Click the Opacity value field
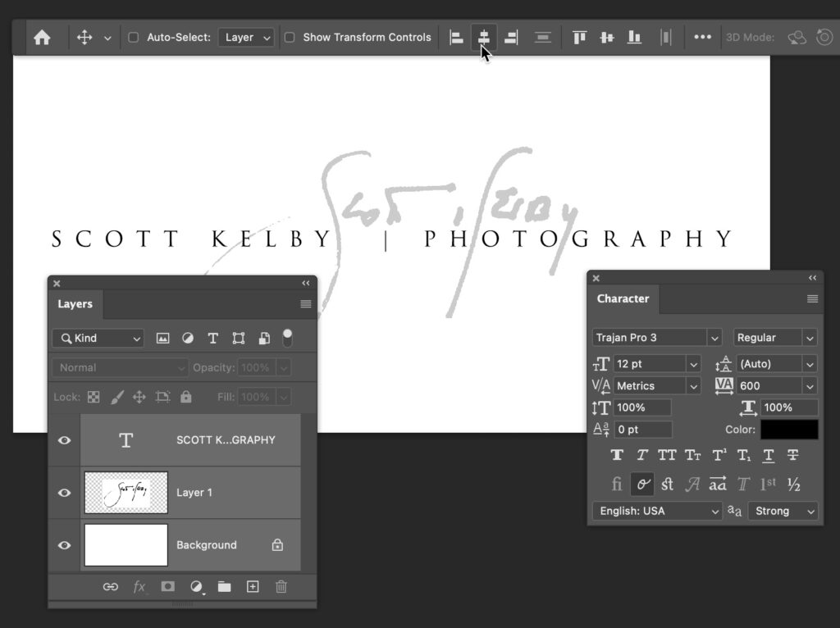Screen dimensions: 840x628 [256, 368]
